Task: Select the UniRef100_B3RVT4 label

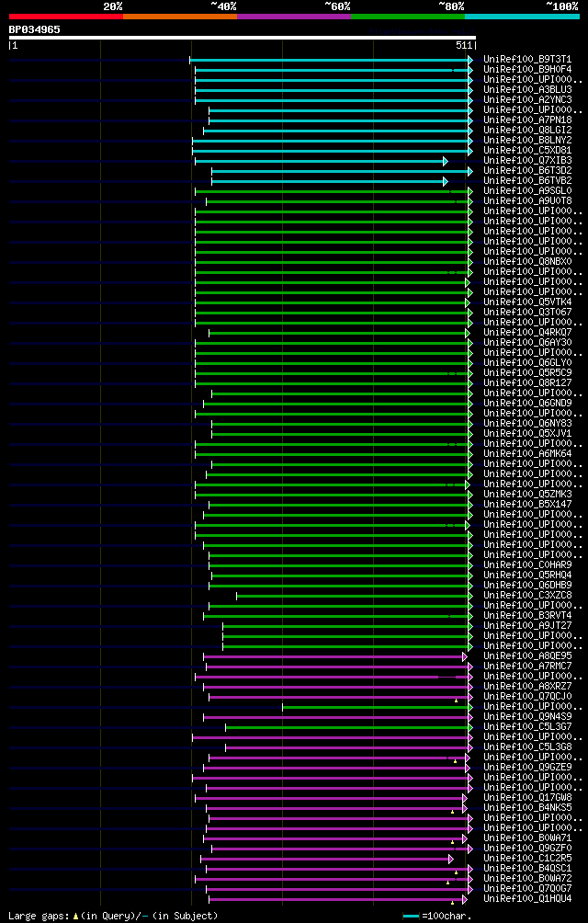Action: (x=527, y=616)
